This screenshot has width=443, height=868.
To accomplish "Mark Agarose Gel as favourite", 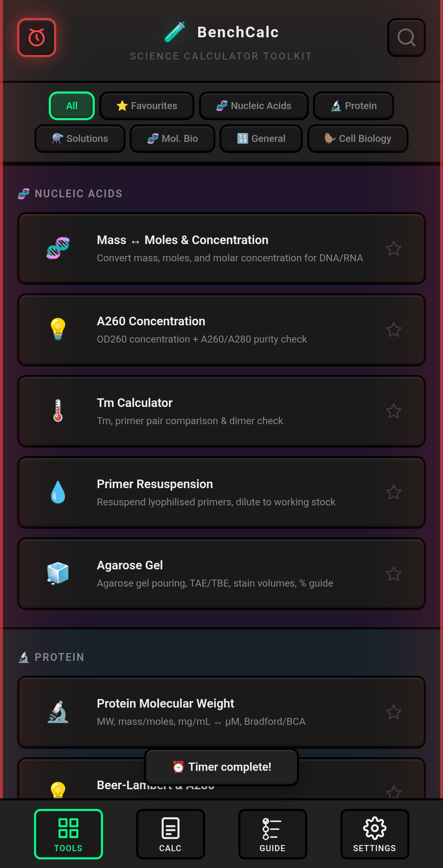I will click(393, 573).
